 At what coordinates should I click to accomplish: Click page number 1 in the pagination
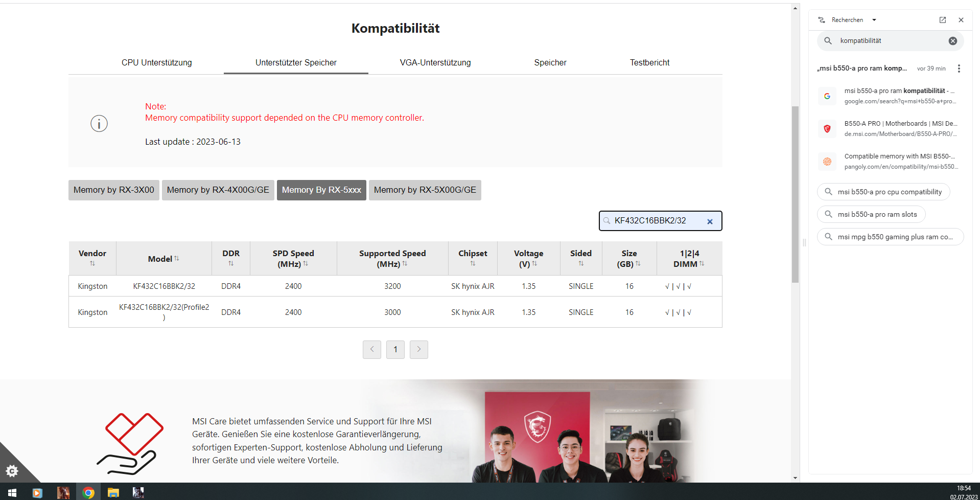(x=395, y=349)
